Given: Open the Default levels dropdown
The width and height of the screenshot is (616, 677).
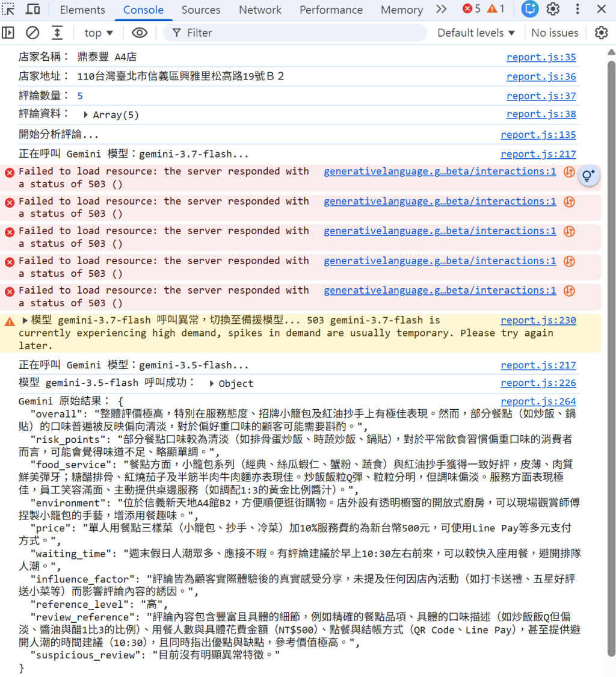Looking at the screenshot, I should click(x=476, y=33).
